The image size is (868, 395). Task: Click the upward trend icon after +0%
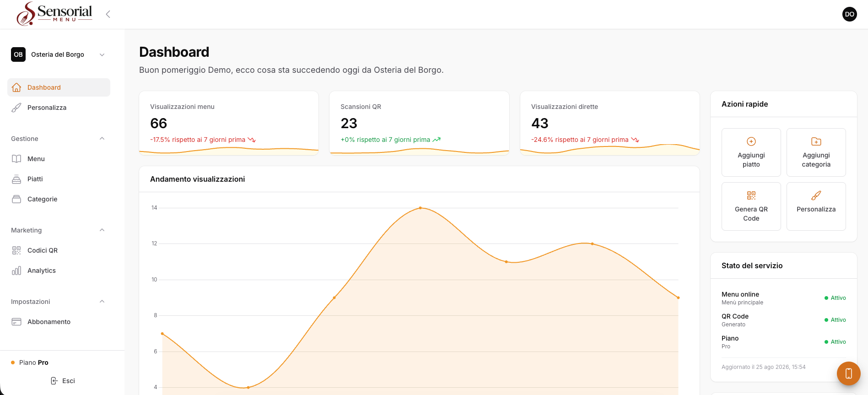tap(437, 140)
